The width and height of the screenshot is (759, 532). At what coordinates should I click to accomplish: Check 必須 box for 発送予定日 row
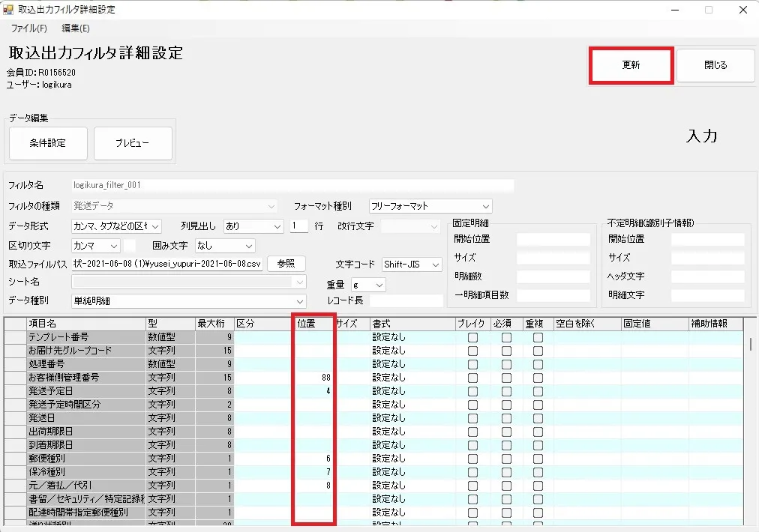click(x=506, y=391)
